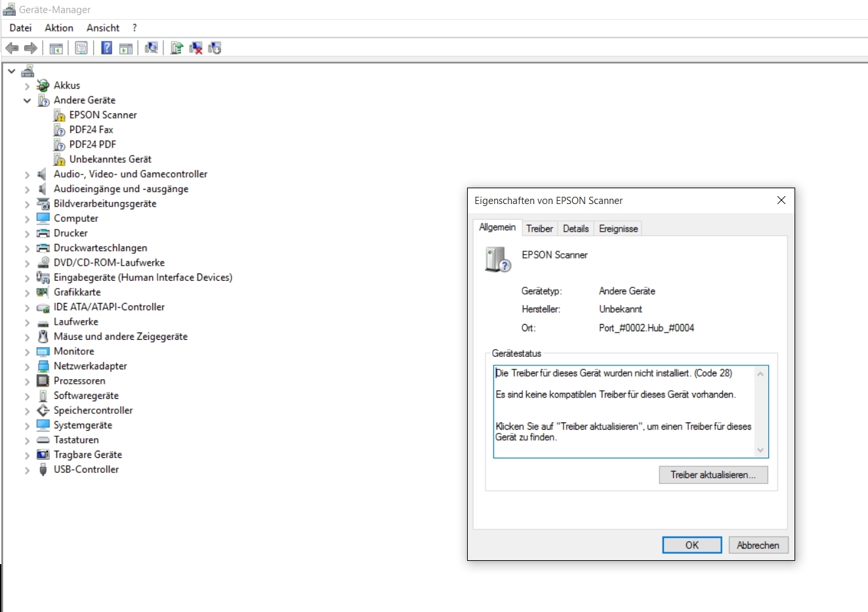Expand the Systemgeräte category
868x612 pixels.
pyautogui.click(x=27, y=425)
